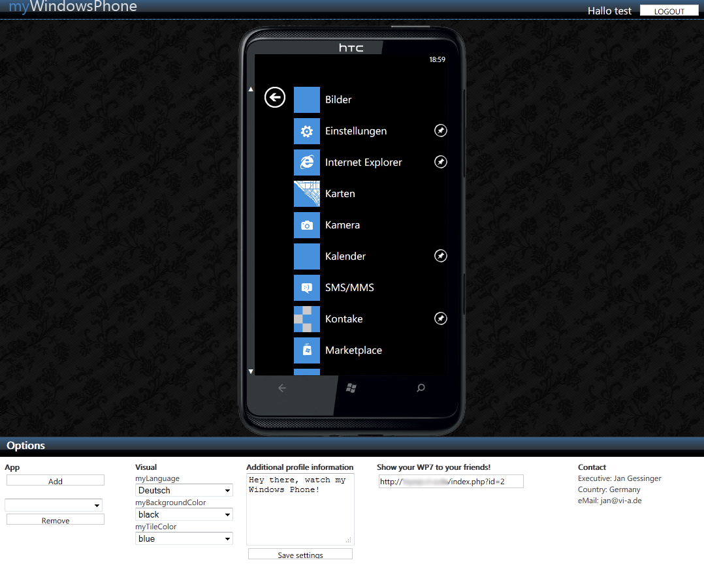Click the Save settings button
The width and height of the screenshot is (704, 588).
pos(300,554)
